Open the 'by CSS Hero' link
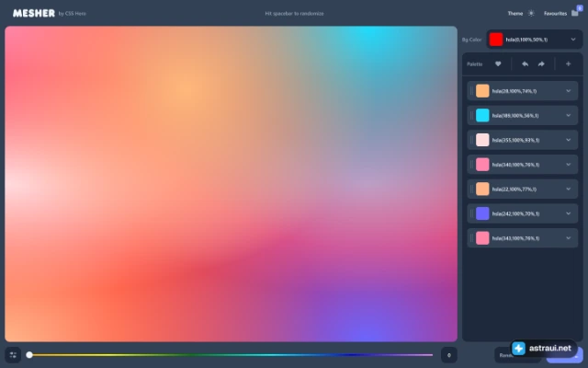The height and width of the screenshot is (368, 588). coord(72,14)
